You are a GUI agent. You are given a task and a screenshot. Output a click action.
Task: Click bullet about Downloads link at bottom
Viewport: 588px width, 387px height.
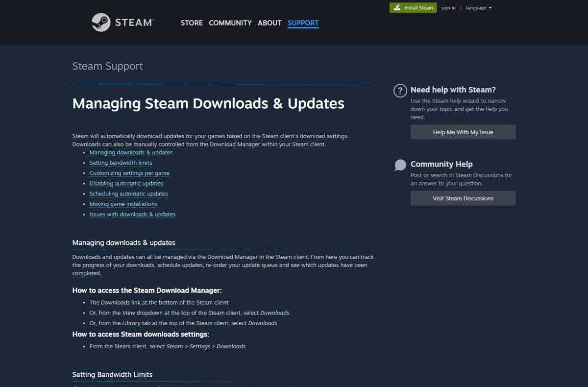(159, 303)
